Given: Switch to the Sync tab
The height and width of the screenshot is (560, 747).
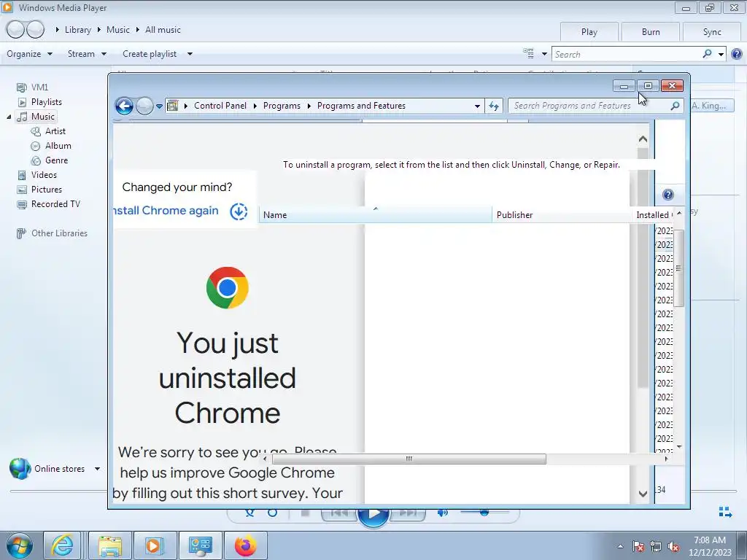Looking at the screenshot, I should [712, 32].
